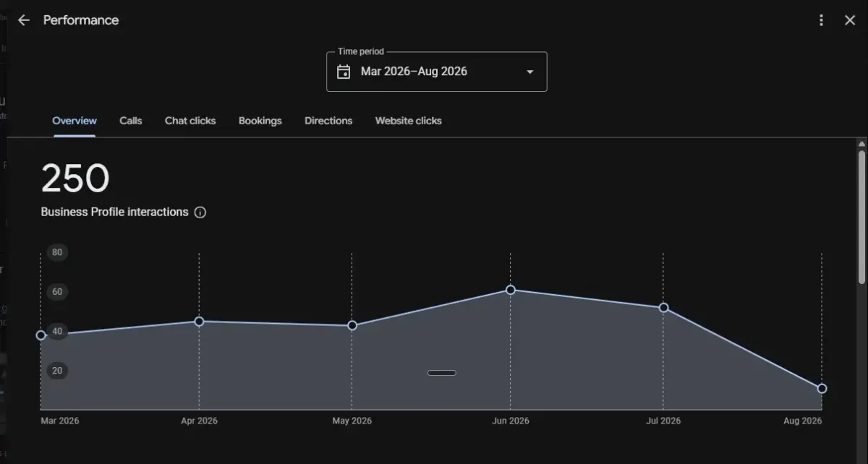Viewport: 868px width, 464px height.
Task: Select the Mar 2026 data point on chart
Action: click(x=41, y=335)
